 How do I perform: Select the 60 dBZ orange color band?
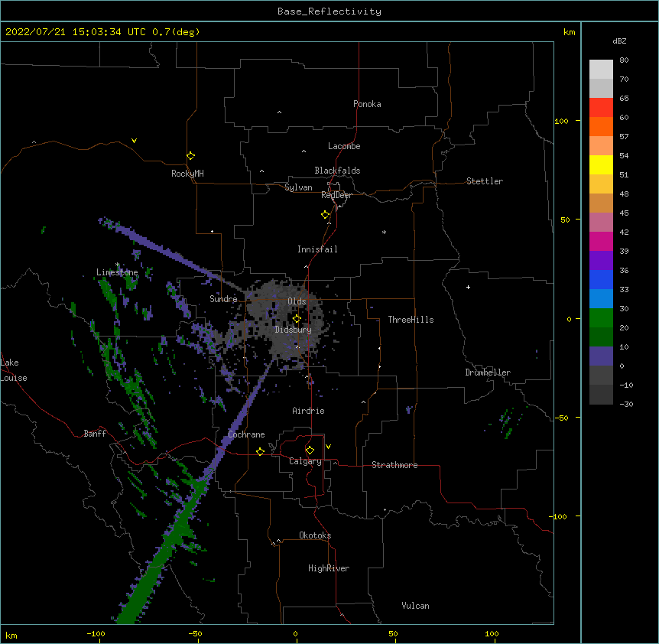point(601,126)
